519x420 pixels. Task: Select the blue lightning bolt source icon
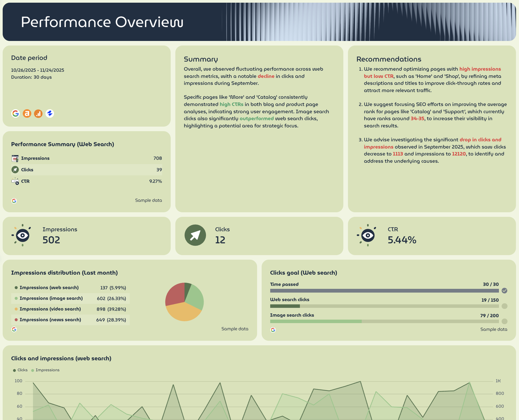(50, 113)
